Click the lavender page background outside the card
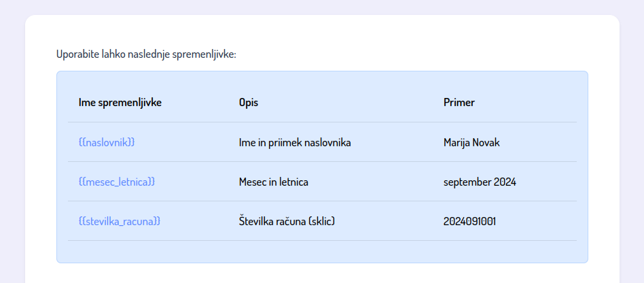Viewport: 644px width, 283px height. 12,136
